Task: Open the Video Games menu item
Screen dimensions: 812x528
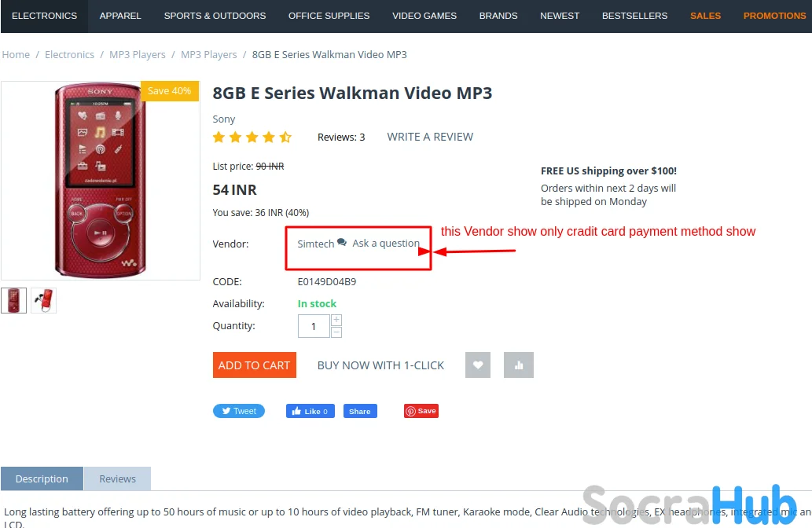Action: [x=424, y=16]
